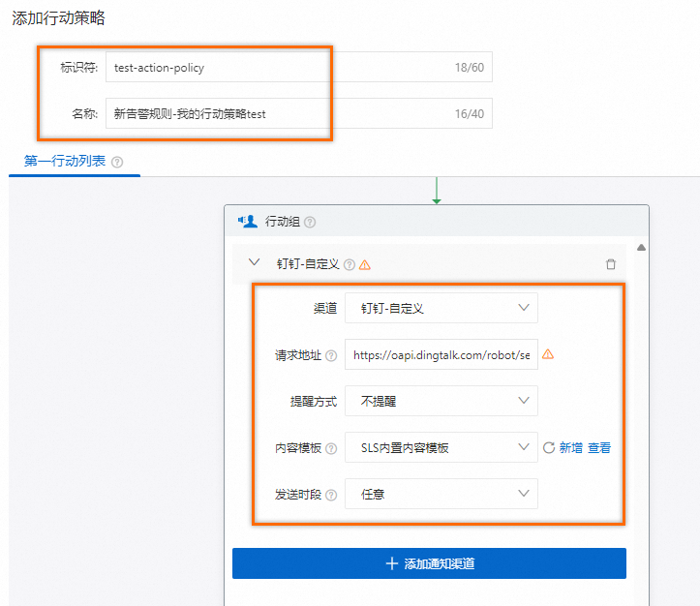This screenshot has width=700, height=606.
Task: Click the 添加行动策略 page title
Action: (58, 18)
